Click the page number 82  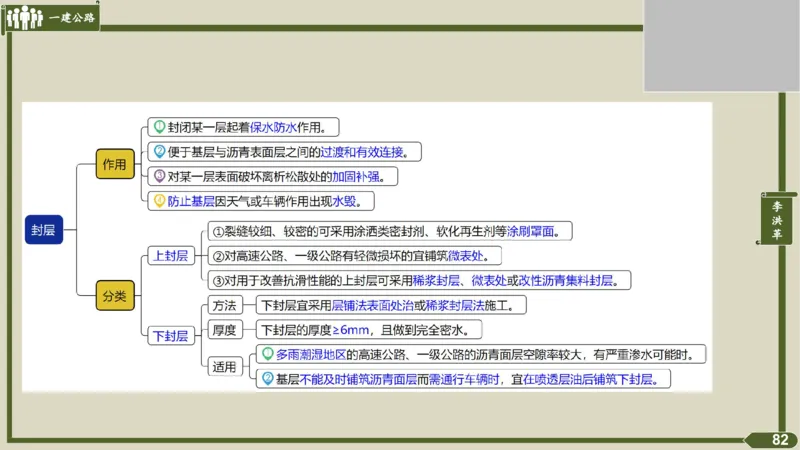pyautogui.click(x=780, y=440)
